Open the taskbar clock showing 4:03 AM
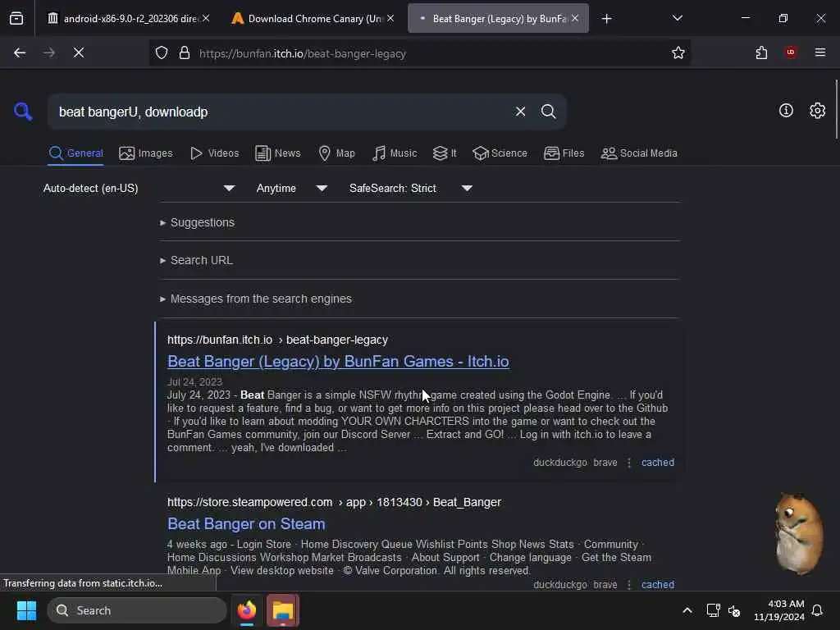Image resolution: width=840 pixels, height=630 pixels. point(778,610)
